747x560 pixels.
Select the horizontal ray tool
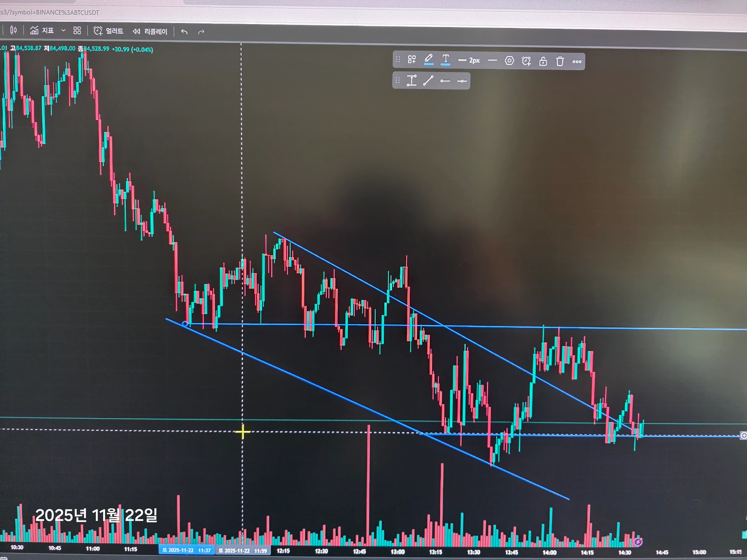point(445,81)
